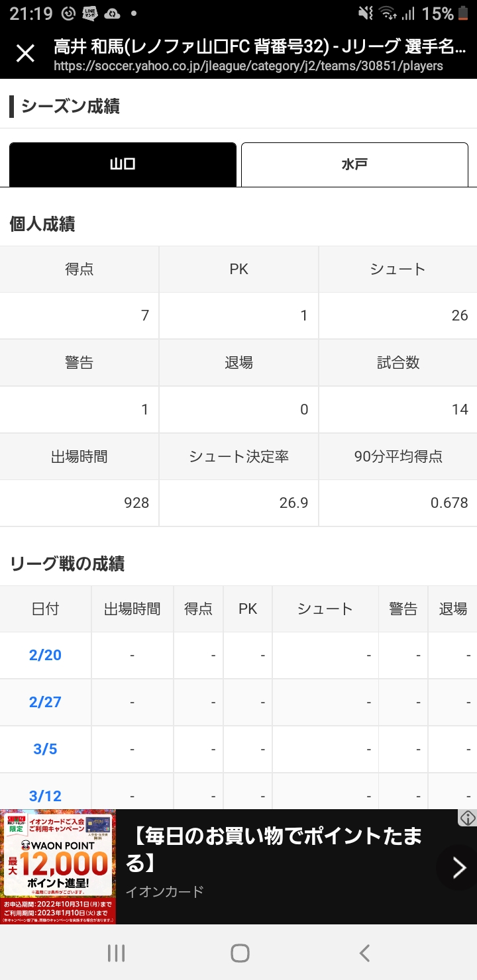Tap the page title 高井 和馬 header
This screenshot has height=980, width=477.
[260, 46]
